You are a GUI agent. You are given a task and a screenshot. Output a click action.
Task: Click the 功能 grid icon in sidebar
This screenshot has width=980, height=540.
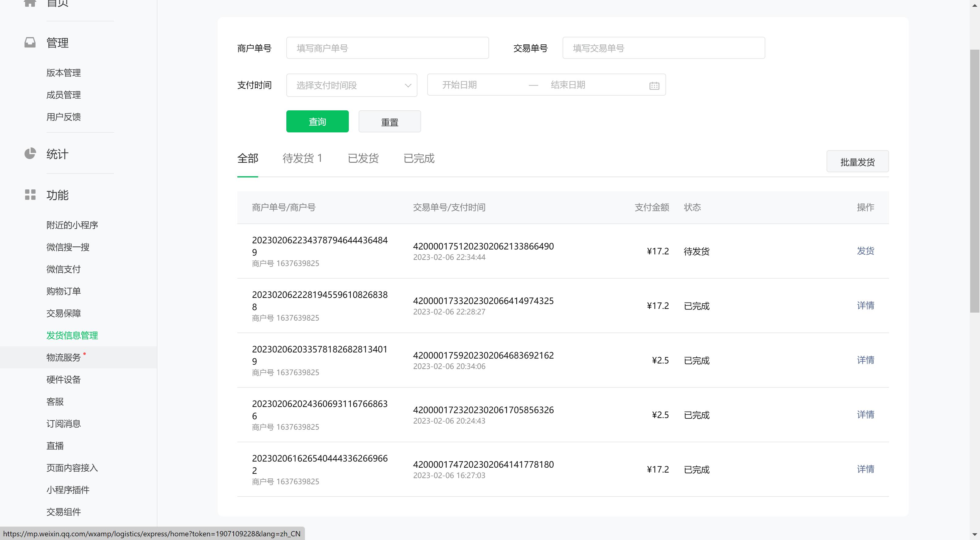[x=30, y=195]
